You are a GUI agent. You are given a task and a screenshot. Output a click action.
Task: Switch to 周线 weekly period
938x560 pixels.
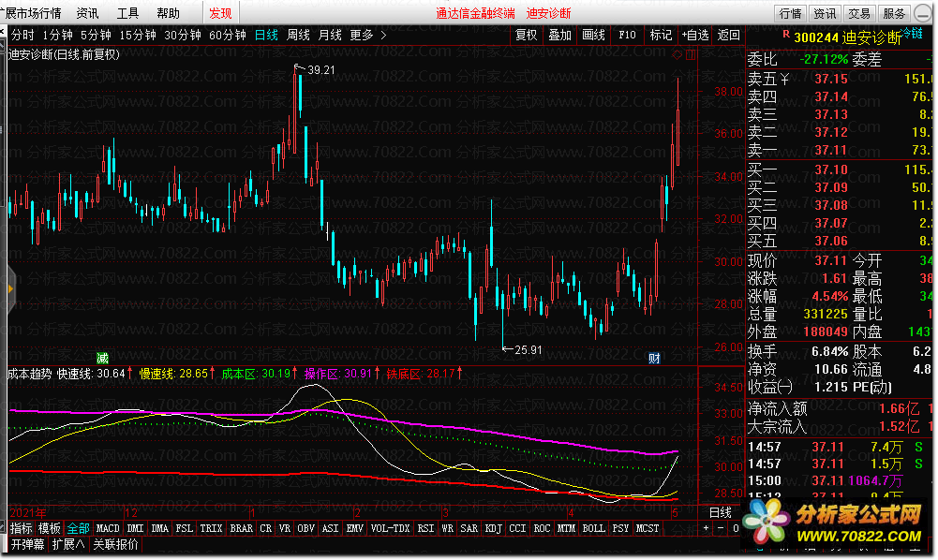pos(298,36)
